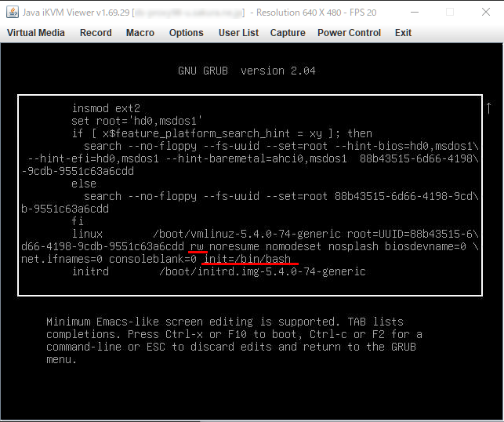Click the up arrow scroll indicator in GRUB editor

pyautogui.click(x=489, y=109)
